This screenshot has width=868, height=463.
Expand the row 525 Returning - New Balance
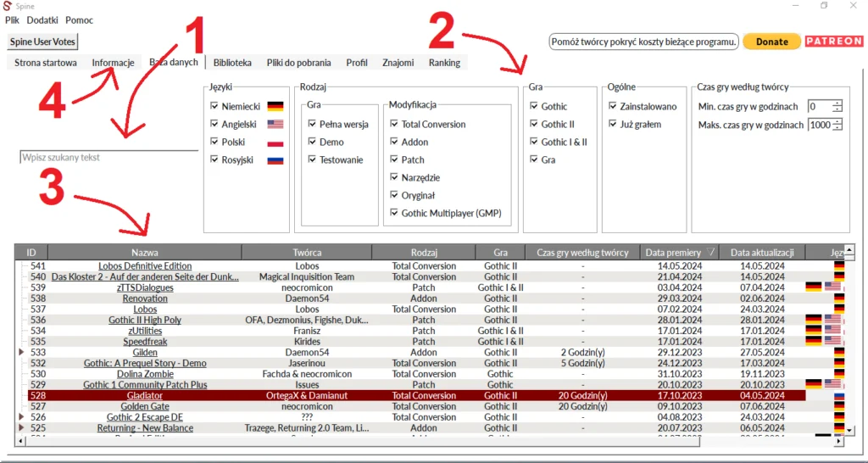tap(21, 427)
